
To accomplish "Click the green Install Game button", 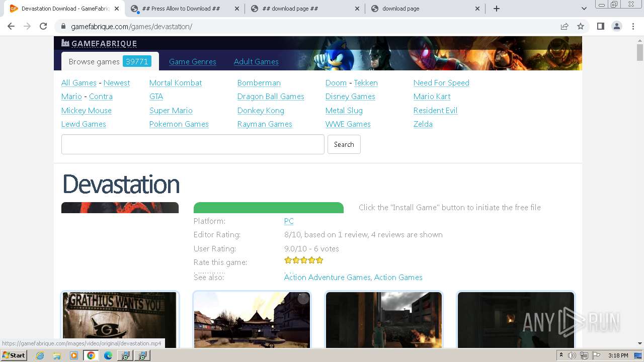I will click(269, 208).
